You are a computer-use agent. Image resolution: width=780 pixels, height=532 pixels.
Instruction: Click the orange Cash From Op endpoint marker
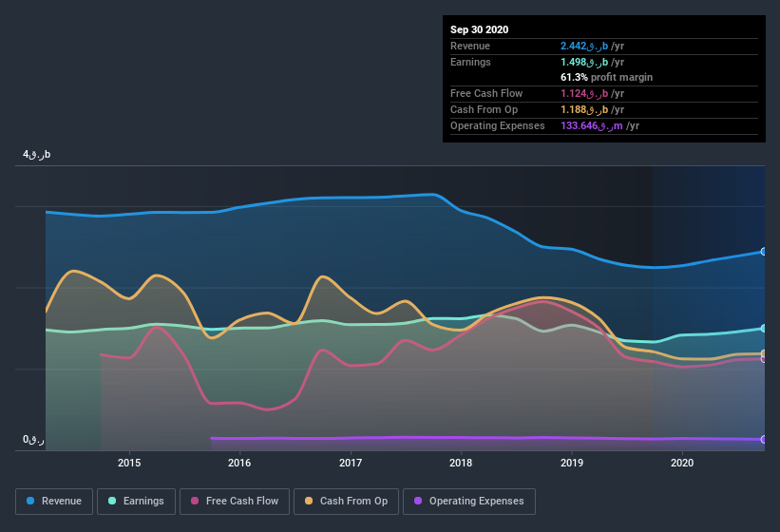point(764,353)
